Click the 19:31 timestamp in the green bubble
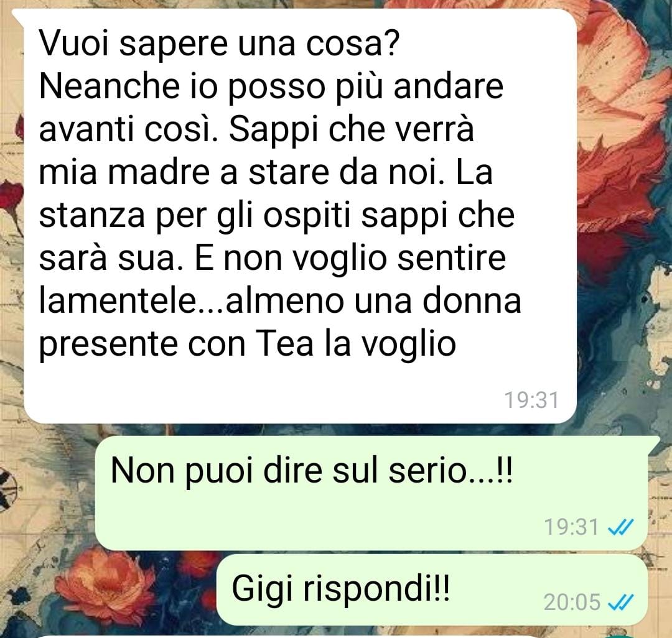 571,527
